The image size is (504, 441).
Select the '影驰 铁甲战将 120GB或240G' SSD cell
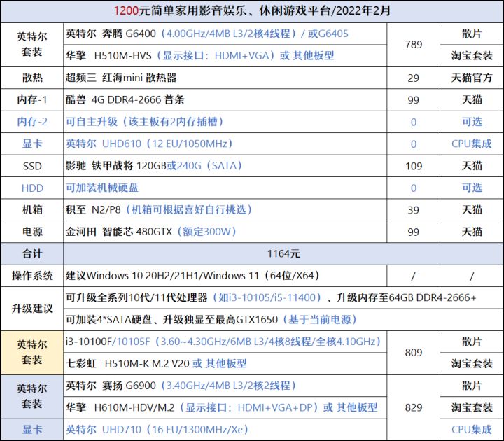click(225, 166)
